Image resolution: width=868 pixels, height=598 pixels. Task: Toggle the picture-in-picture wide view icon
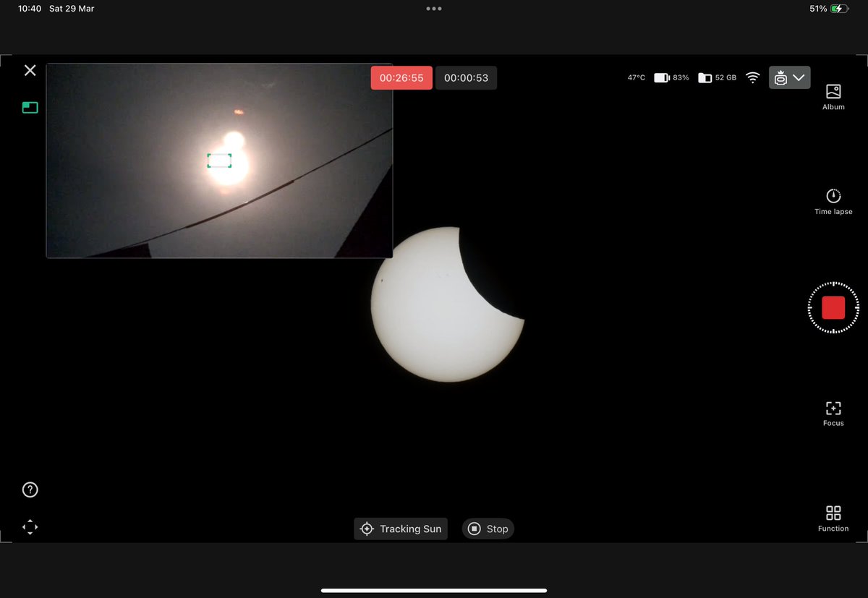tap(30, 108)
